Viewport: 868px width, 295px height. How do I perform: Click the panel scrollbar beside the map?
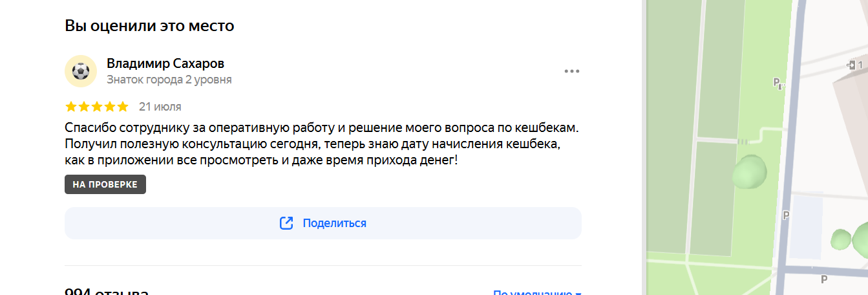[643, 147]
